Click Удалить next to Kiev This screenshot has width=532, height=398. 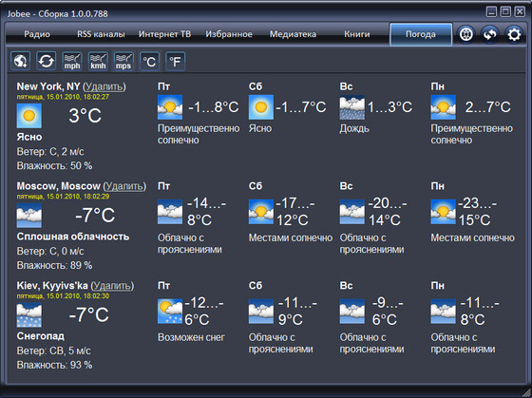tap(112, 286)
